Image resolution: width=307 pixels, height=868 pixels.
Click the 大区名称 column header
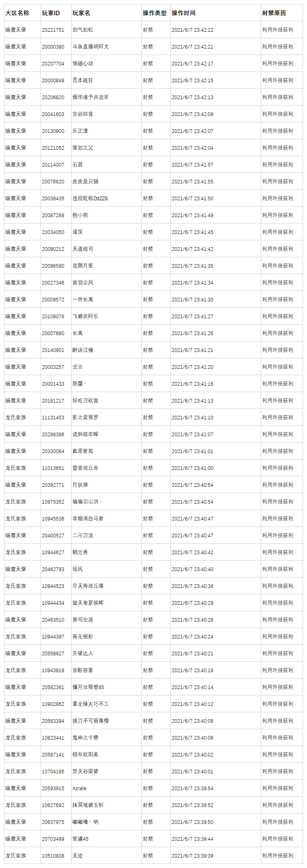pyautogui.click(x=17, y=13)
